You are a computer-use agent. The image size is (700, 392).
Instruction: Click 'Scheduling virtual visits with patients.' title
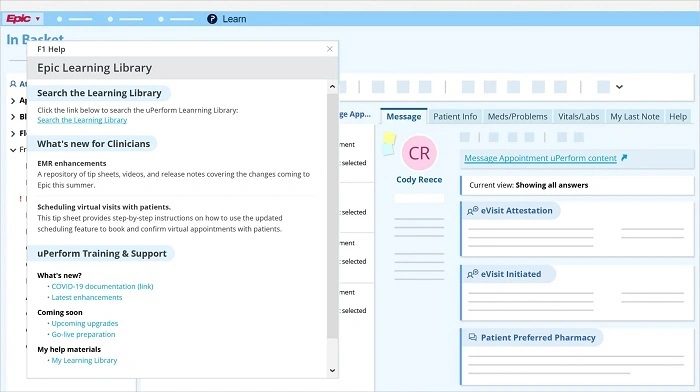point(104,207)
